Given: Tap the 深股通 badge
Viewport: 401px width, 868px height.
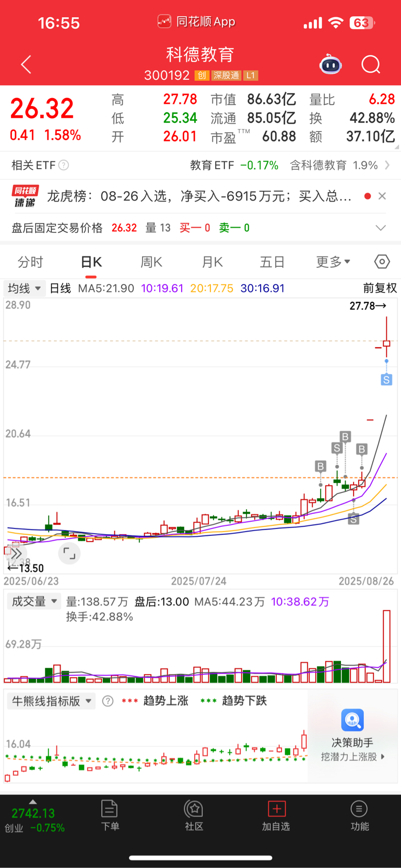Looking at the screenshot, I should pyautogui.click(x=226, y=76).
